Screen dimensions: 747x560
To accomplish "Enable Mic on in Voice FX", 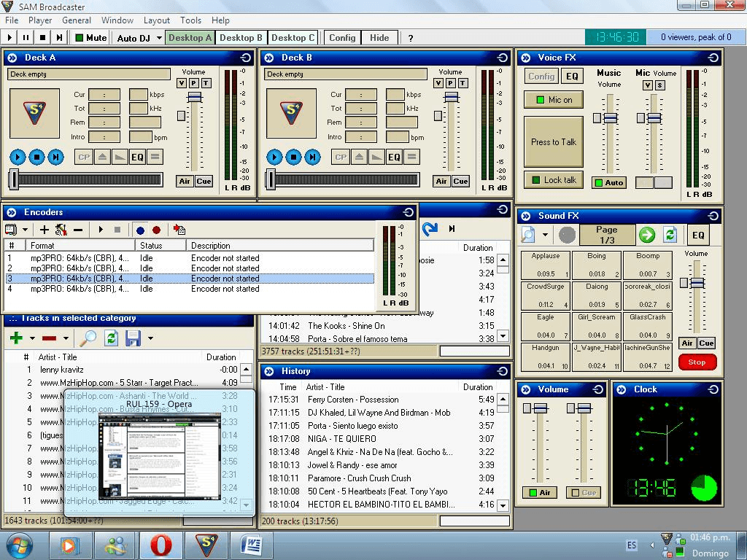I will pyautogui.click(x=553, y=100).
